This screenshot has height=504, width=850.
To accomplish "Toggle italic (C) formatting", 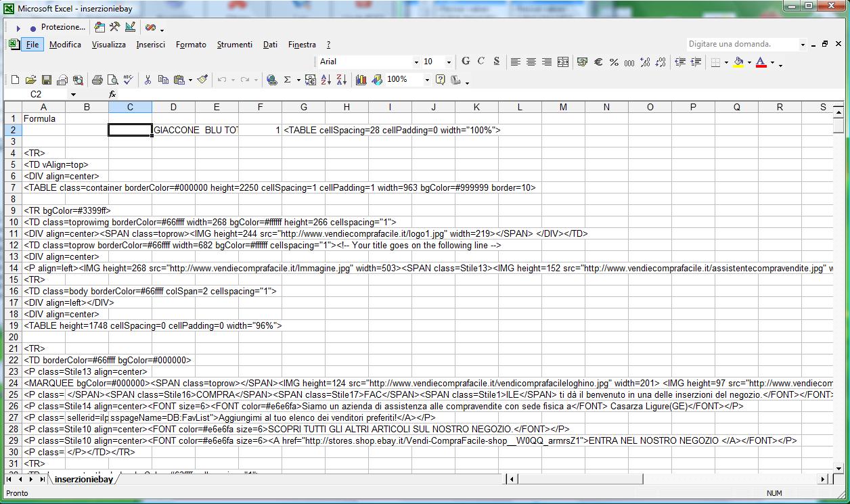I will pyautogui.click(x=481, y=62).
